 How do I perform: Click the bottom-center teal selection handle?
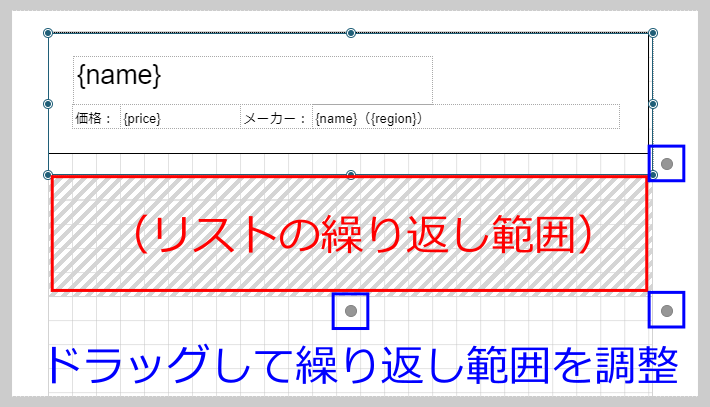[350, 174]
